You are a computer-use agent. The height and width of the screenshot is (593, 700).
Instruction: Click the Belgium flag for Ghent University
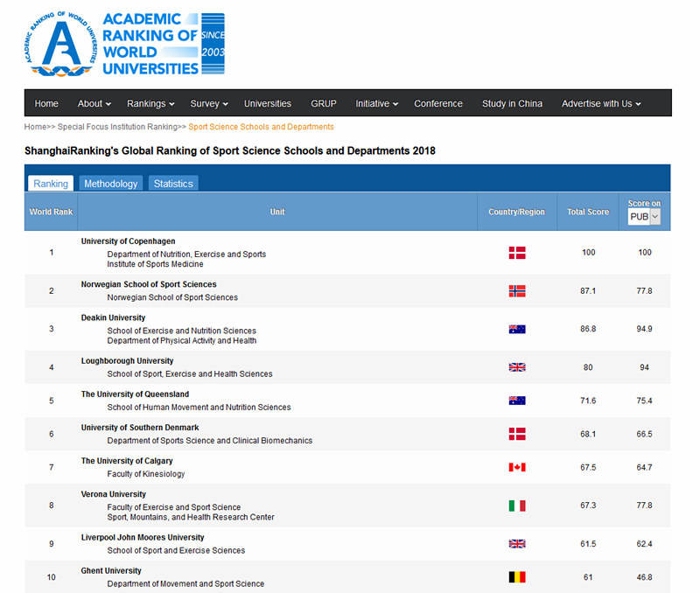coord(517,577)
